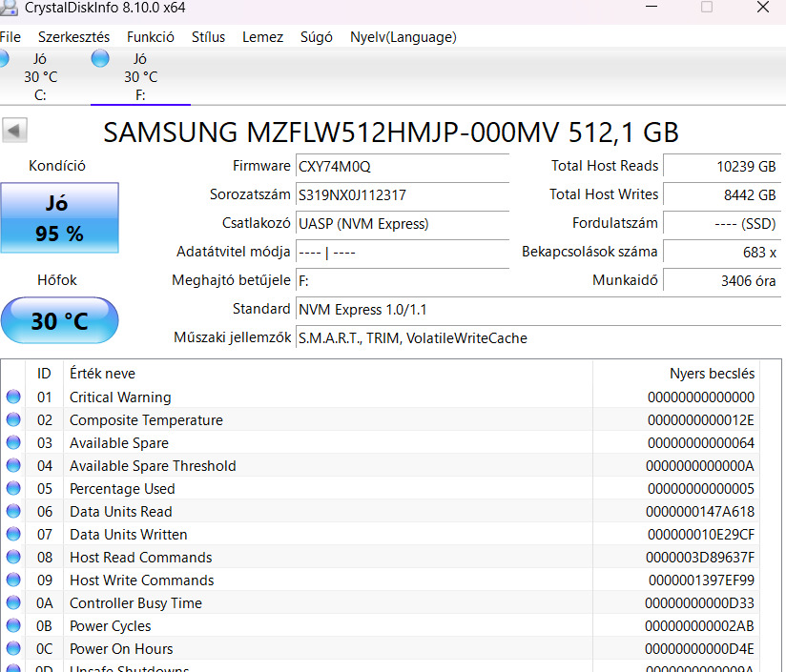
Task: Open the Funkció menu
Action: pos(151,37)
